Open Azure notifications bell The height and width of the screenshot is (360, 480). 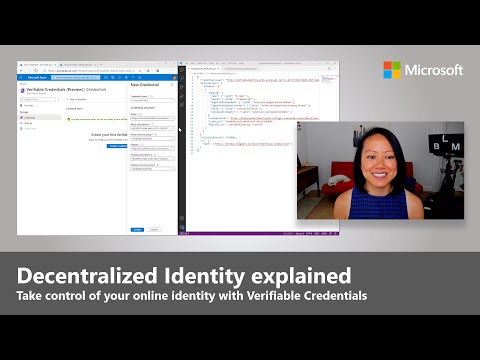(119, 77)
